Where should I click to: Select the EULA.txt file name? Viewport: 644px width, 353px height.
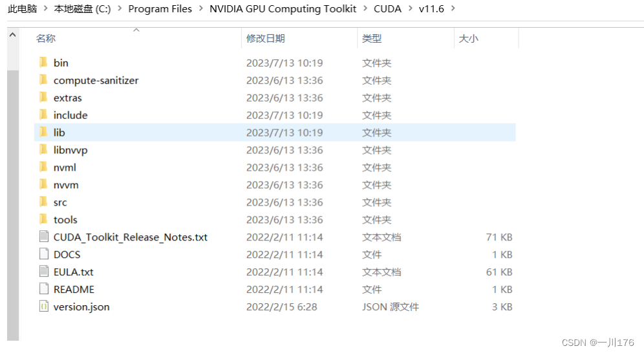(74, 272)
